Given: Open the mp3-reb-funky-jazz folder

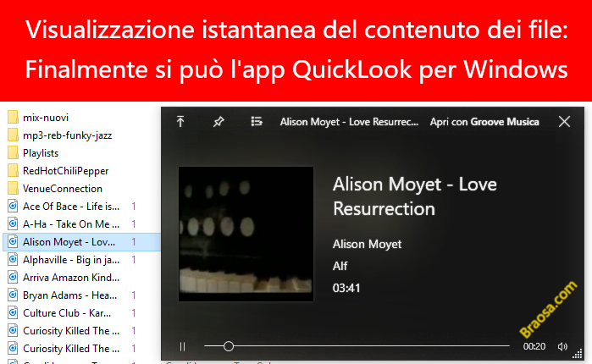Looking at the screenshot, I should click(x=66, y=135).
